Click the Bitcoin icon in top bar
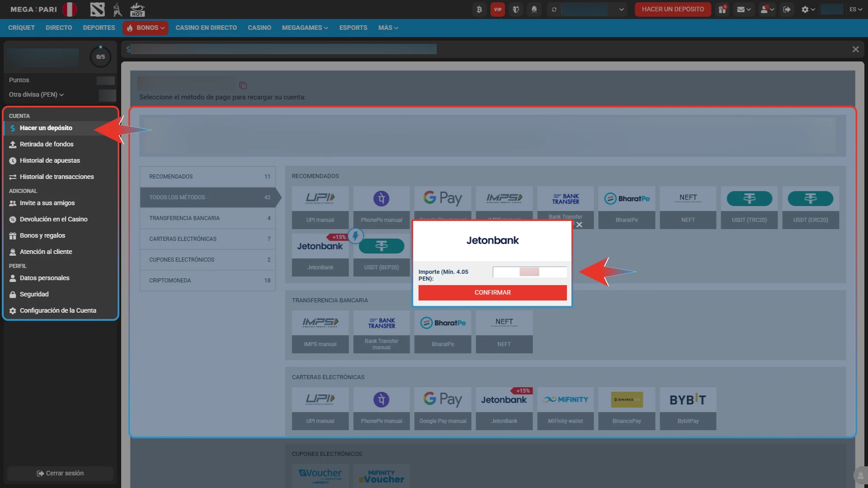The width and height of the screenshot is (868, 488). pos(479,9)
